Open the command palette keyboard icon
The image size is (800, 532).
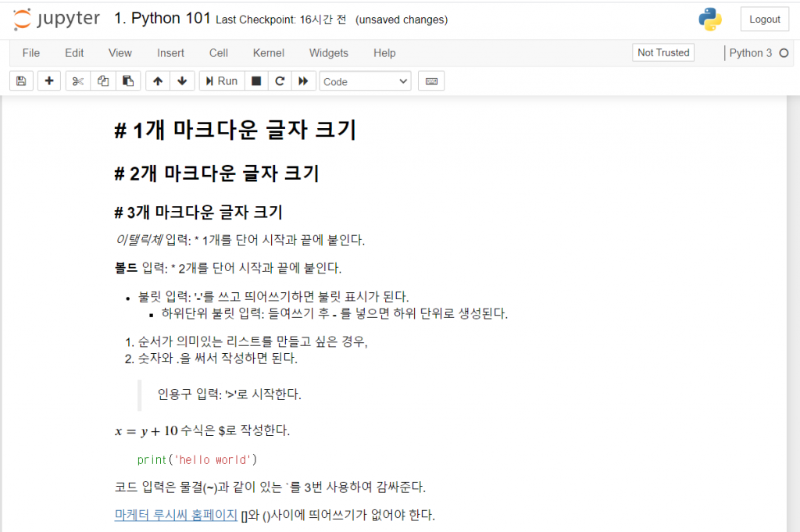pyautogui.click(x=431, y=81)
